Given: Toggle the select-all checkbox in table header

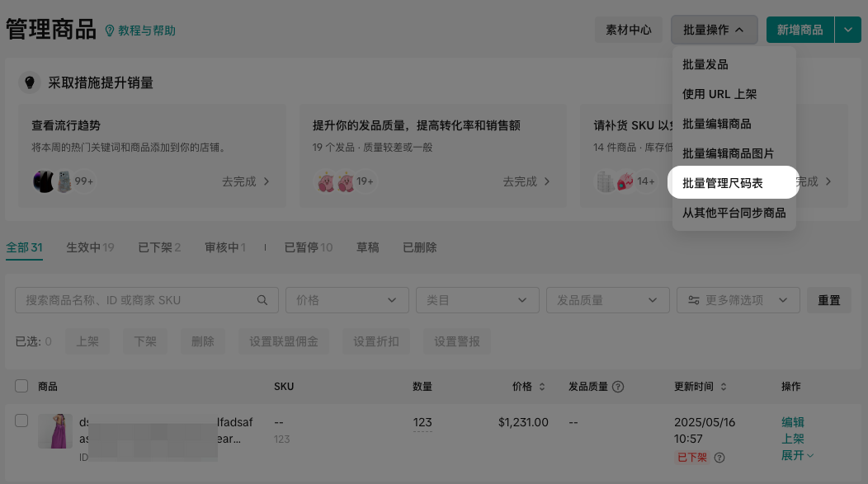Looking at the screenshot, I should pos(21,386).
